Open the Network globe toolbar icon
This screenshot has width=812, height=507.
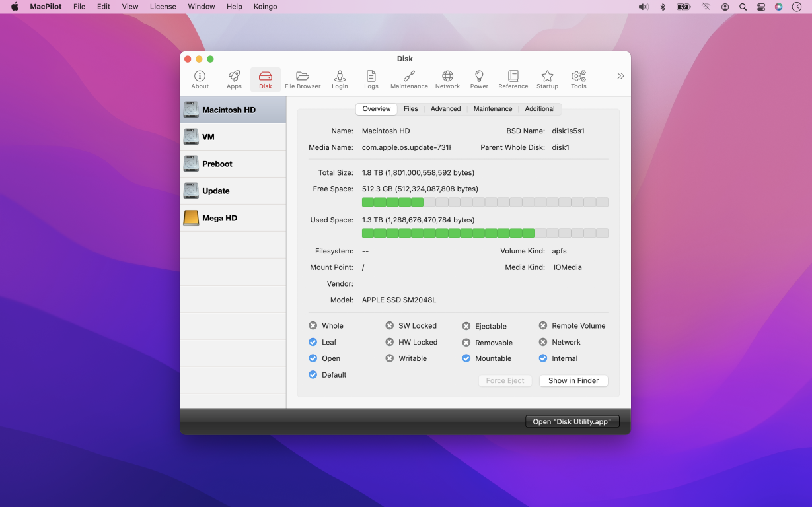coord(447,79)
